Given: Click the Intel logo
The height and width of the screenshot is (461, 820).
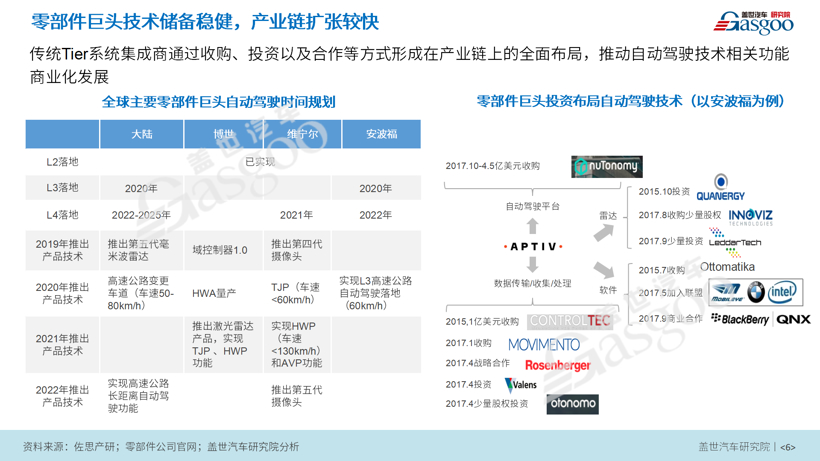Looking at the screenshot, I should tap(782, 292).
